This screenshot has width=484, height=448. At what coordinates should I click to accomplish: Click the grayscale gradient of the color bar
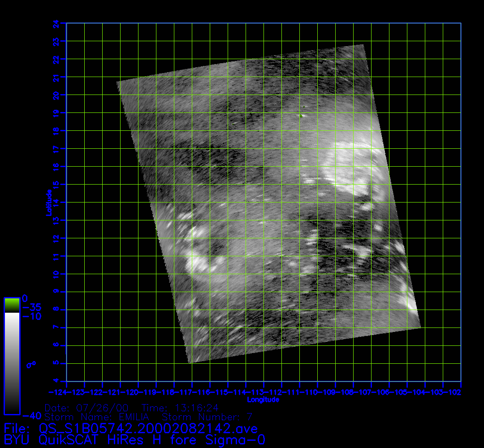click(12, 363)
